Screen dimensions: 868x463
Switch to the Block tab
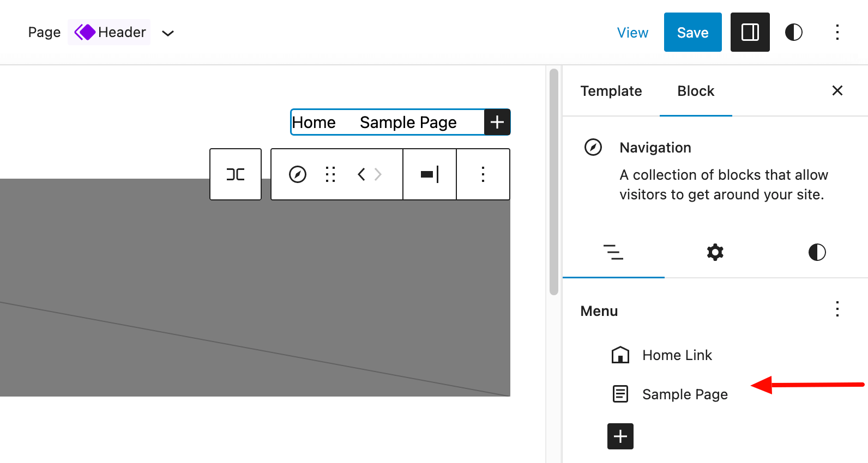(696, 91)
